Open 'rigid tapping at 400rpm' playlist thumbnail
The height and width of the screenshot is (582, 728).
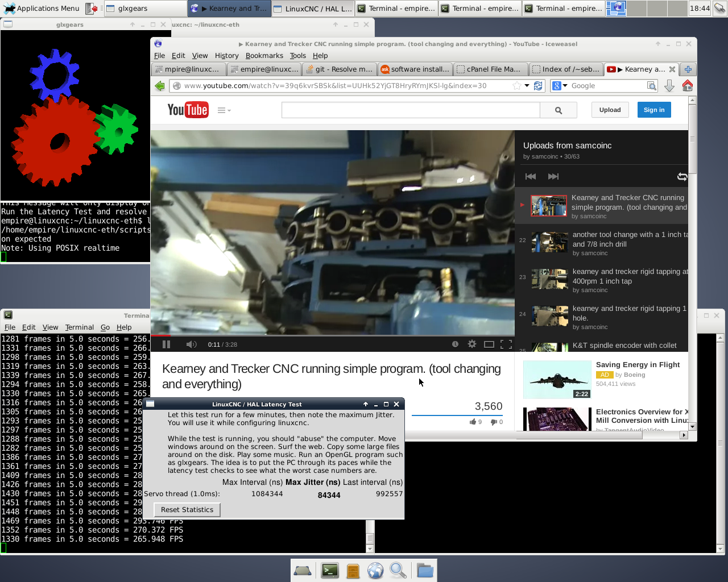click(x=549, y=279)
